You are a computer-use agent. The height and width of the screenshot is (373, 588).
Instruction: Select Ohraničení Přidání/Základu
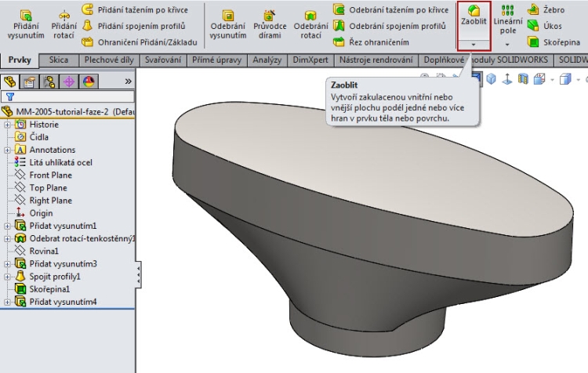click(140, 42)
